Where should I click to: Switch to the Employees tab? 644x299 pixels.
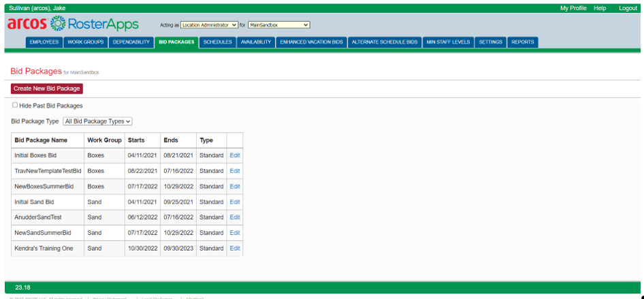[x=44, y=42]
